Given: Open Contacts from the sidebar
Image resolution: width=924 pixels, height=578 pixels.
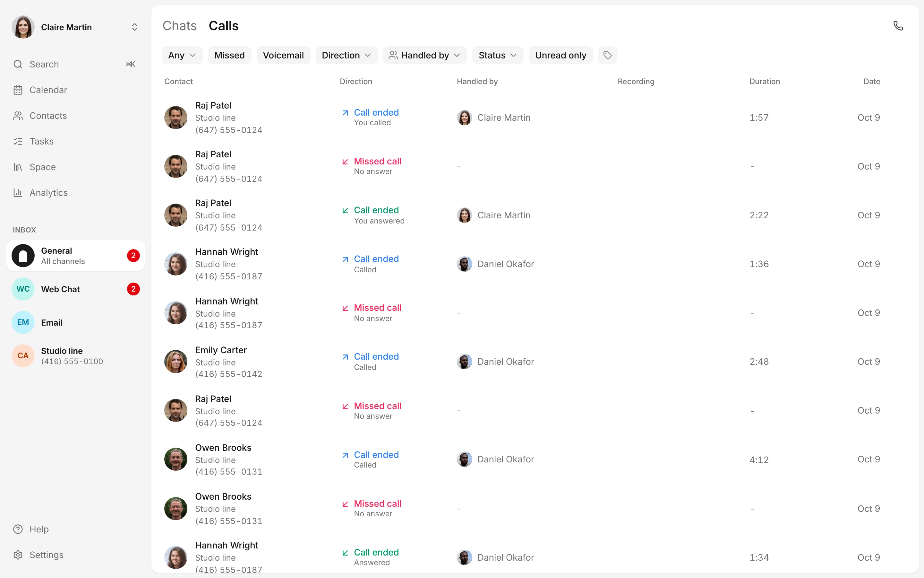Looking at the screenshot, I should (x=48, y=116).
